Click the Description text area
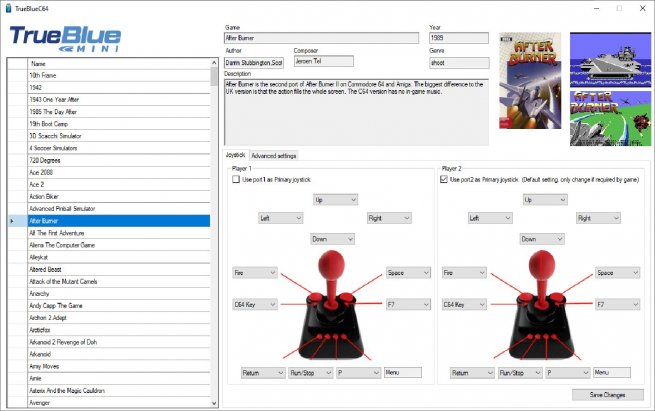The height and width of the screenshot is (411, 655). tap(356, 112)
